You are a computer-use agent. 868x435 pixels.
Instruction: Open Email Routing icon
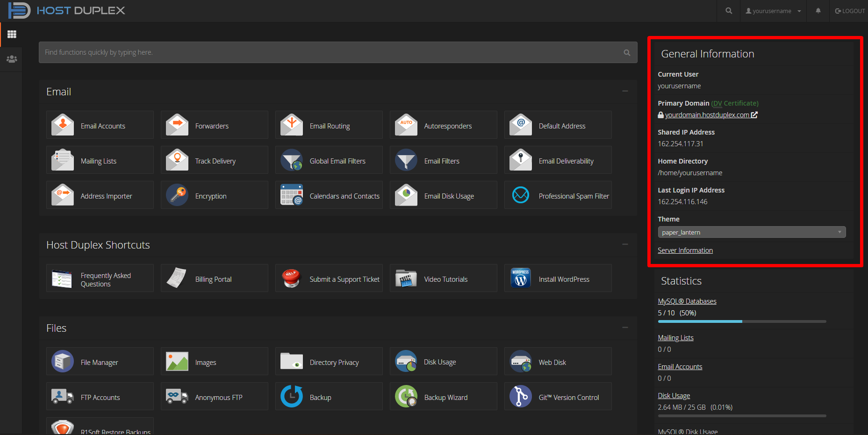[292, 125]
